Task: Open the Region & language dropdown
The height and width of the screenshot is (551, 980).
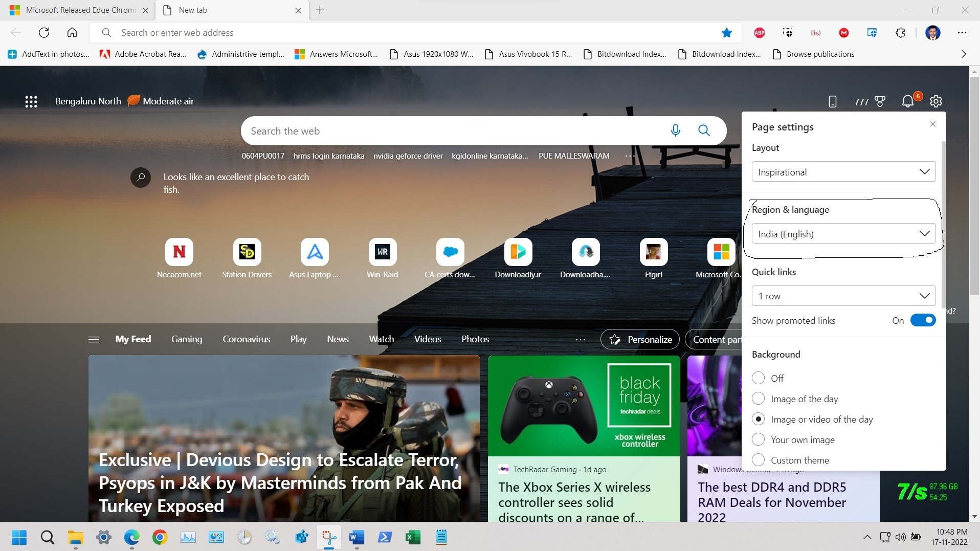Action: 843,234
